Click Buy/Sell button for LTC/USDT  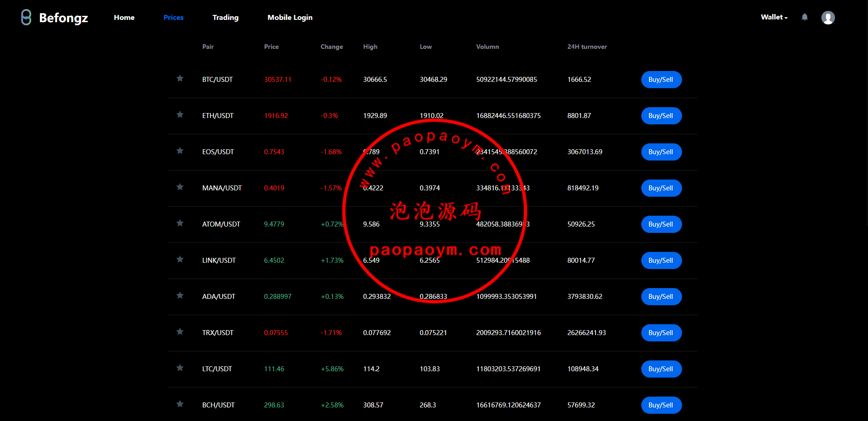point(661,369)
